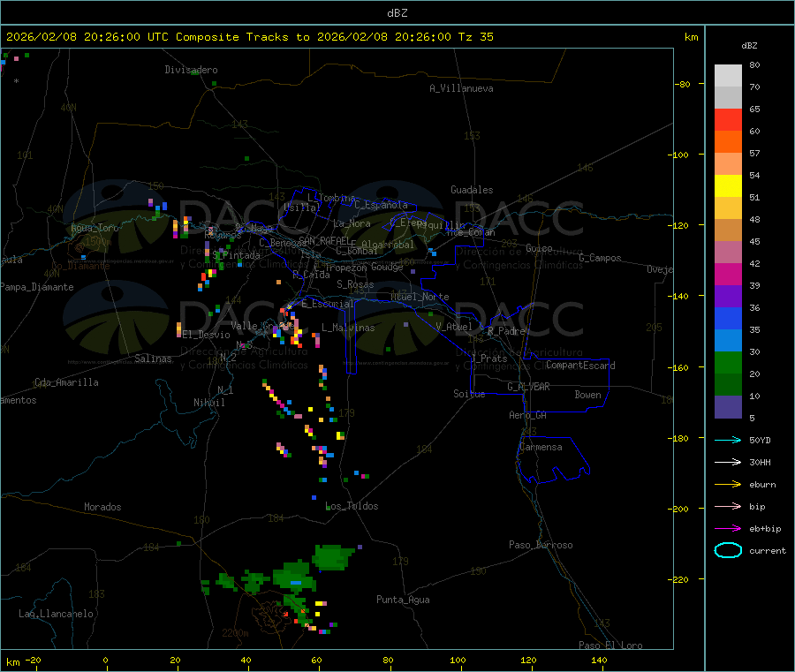Click the V_Atuel map label
The height and width of the screenshot is (672, 795).
coord(454,327)
